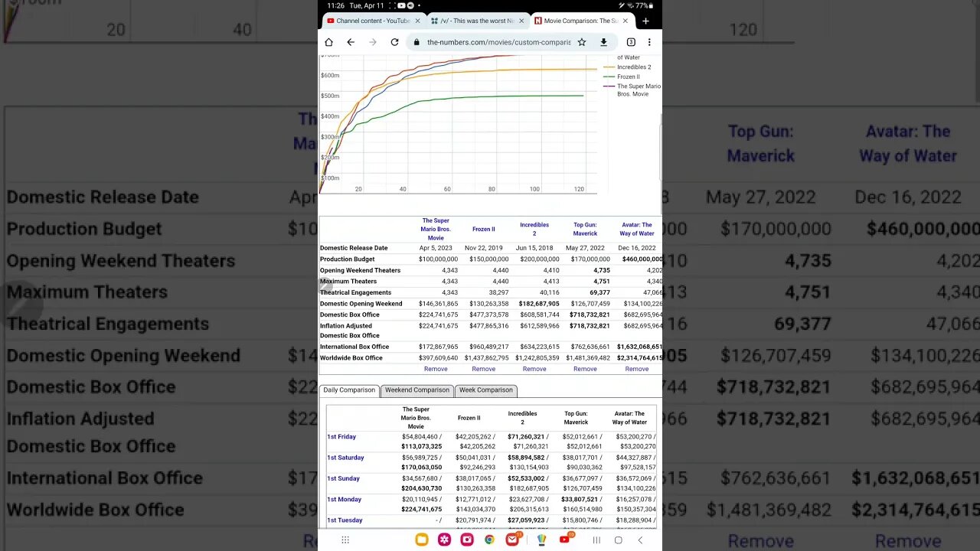
Task: Open the app drawer grid
Action: [345, 540]
